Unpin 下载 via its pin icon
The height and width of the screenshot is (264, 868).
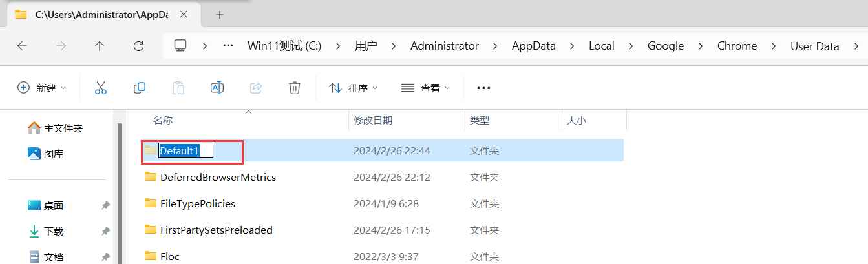105,231
